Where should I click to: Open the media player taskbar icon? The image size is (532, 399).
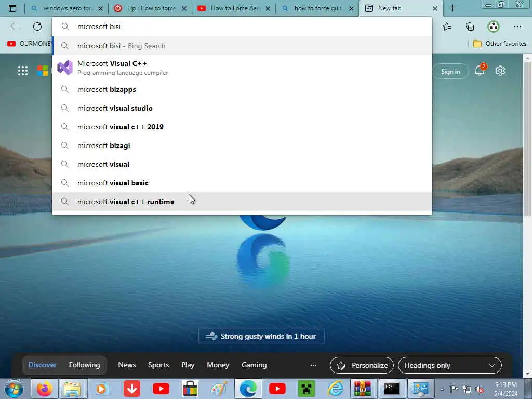coord(101,389)
